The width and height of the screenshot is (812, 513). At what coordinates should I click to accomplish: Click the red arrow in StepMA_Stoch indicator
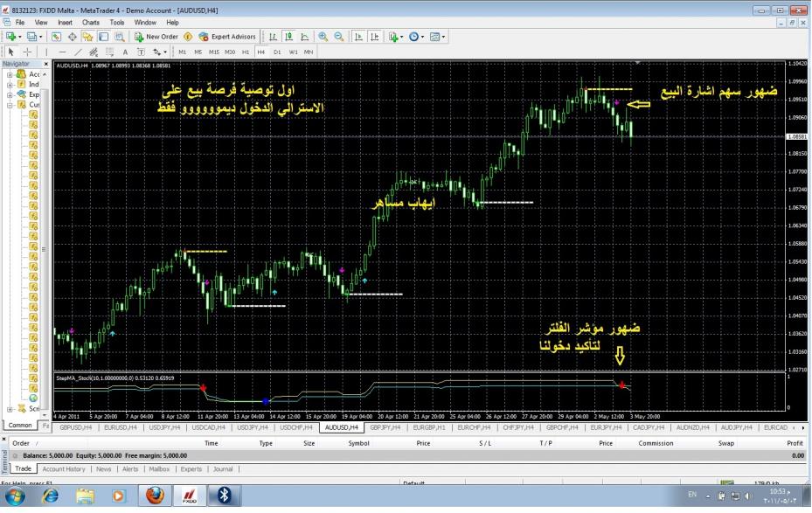tap(203, 386)
